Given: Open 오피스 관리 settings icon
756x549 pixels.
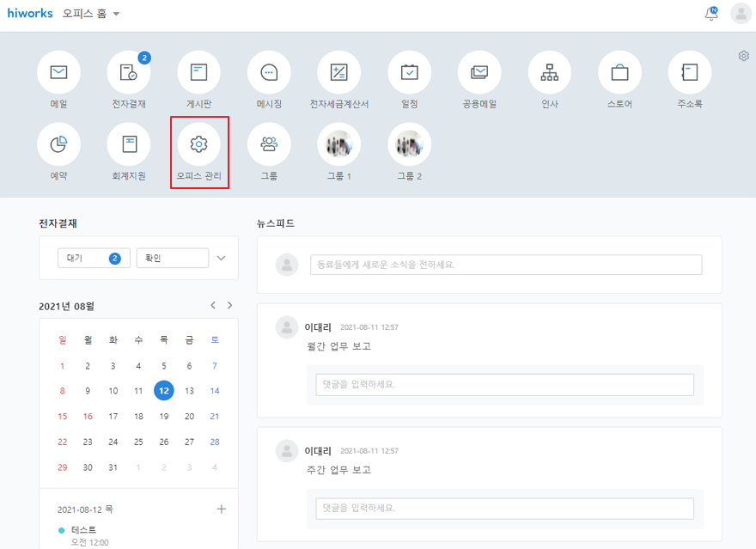Looking at the screenshot, I should click(x=198, y=144).
